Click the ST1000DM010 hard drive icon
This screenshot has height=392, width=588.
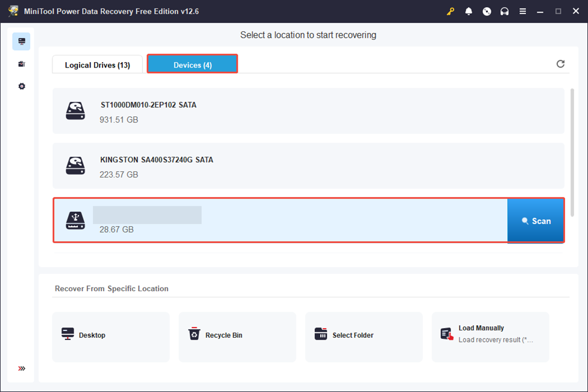pos(75,110)
